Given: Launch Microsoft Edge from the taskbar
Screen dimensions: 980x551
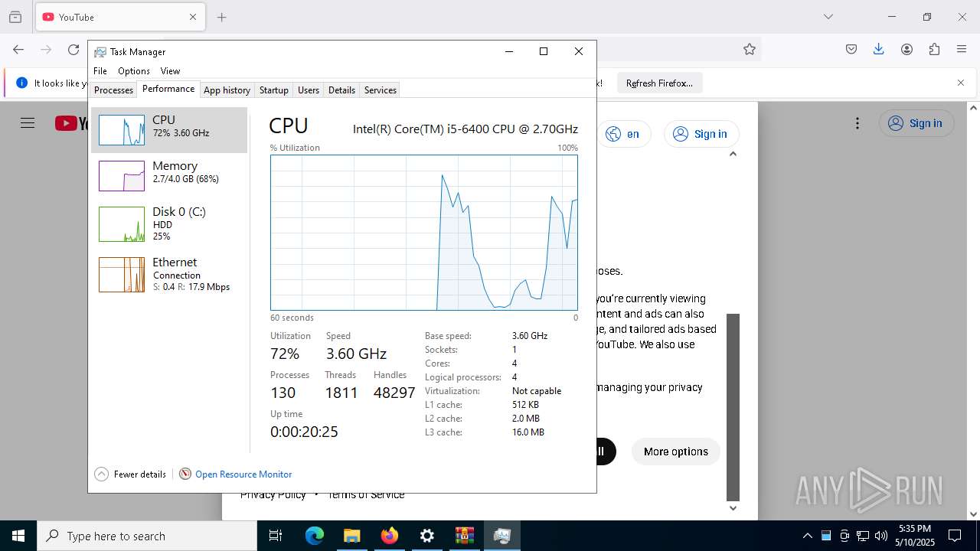Looking at the screenshot, I should (315, 536).
